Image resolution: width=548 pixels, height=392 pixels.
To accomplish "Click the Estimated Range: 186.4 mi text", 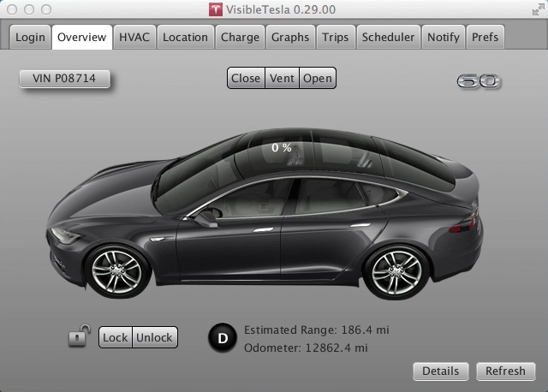I will click(x=317, y=330).
